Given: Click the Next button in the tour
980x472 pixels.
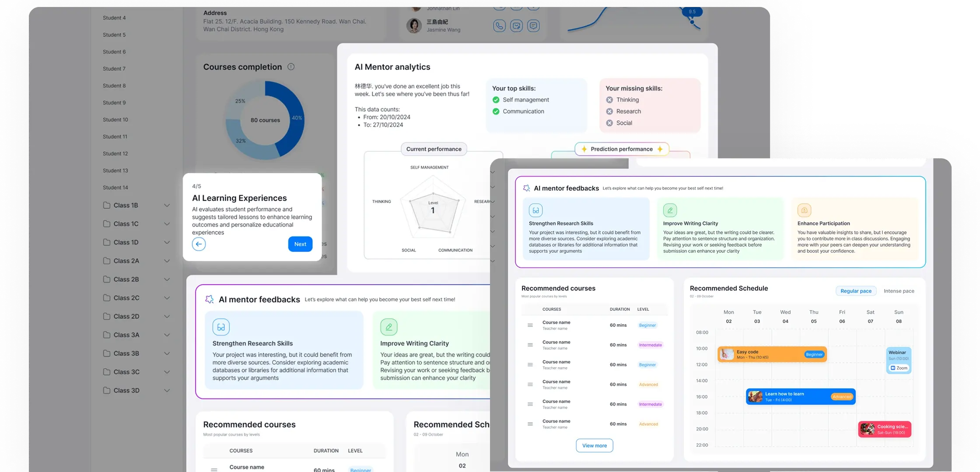Looking at the screenshot, I should 300,244.
